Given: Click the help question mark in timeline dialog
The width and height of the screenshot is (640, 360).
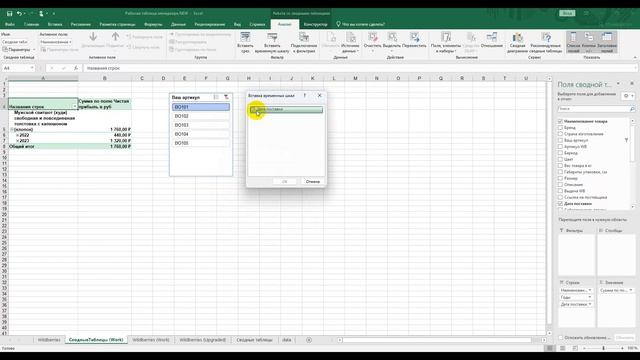Looking at the screenshot, I should [x=304, y=96].
